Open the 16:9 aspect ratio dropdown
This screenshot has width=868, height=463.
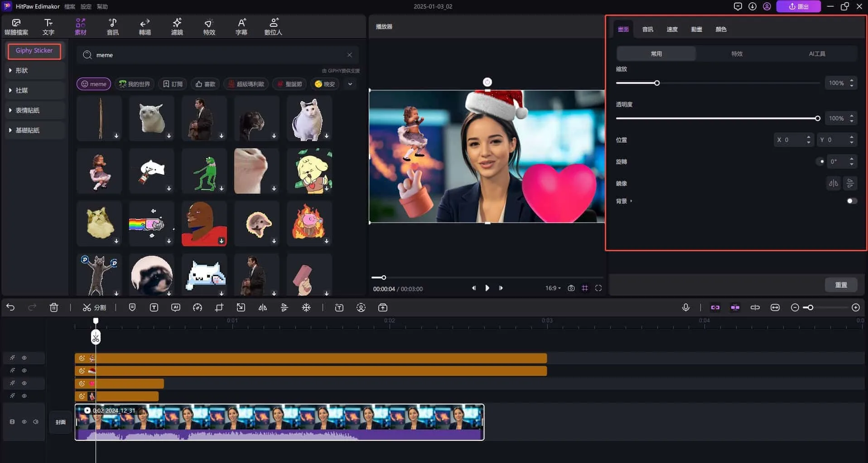click(x=553, y=288)
